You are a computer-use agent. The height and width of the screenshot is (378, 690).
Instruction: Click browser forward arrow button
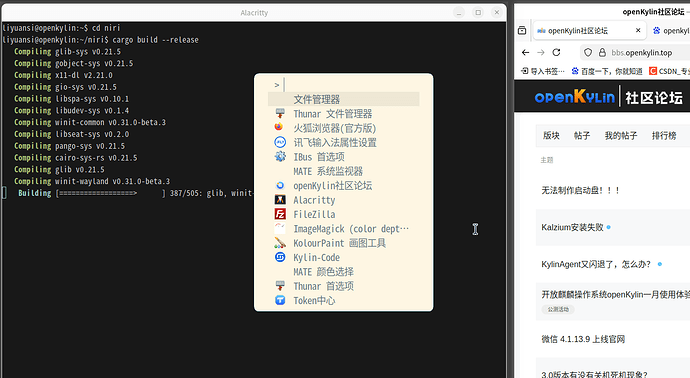[x=541, y=52]
